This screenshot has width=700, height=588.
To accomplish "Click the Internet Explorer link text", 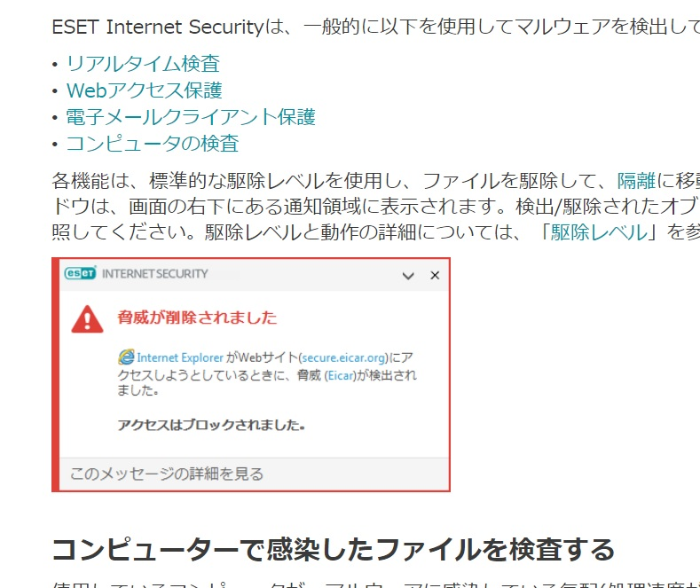I will [179, 357].
